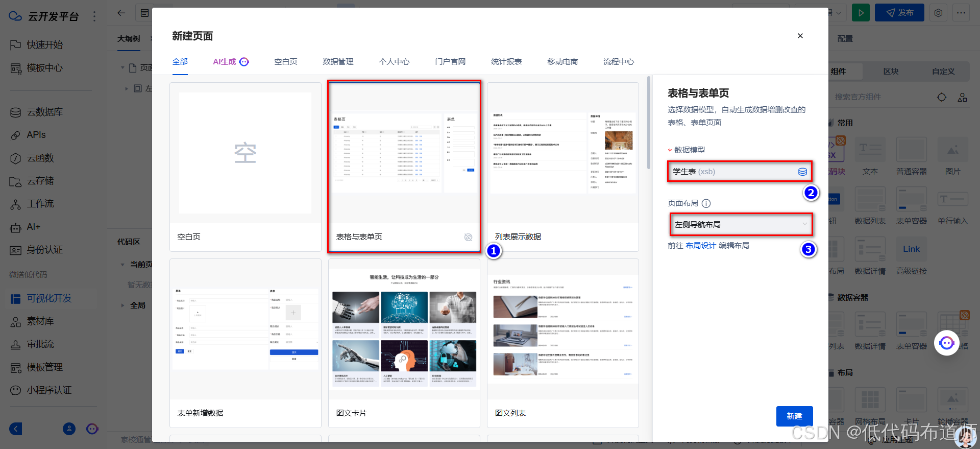This screenshot has height=449, width=980.
Task: Click the 新建 button
Action: (x=794, y=416)
